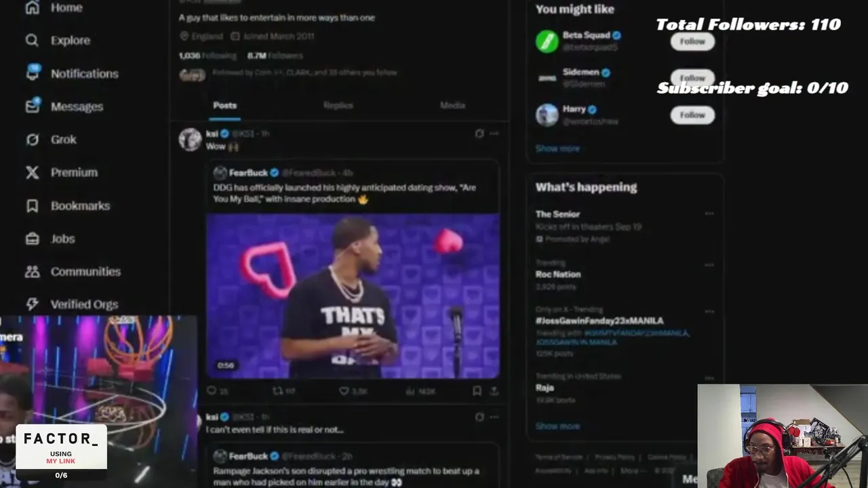
Task: Open Explore from the search icon
Action: click(32, 41)
